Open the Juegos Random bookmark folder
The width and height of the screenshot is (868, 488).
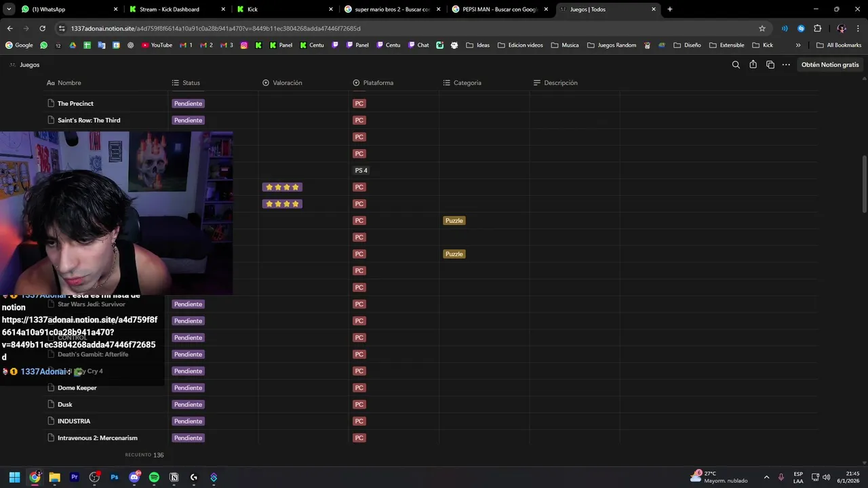pos(612,45)
